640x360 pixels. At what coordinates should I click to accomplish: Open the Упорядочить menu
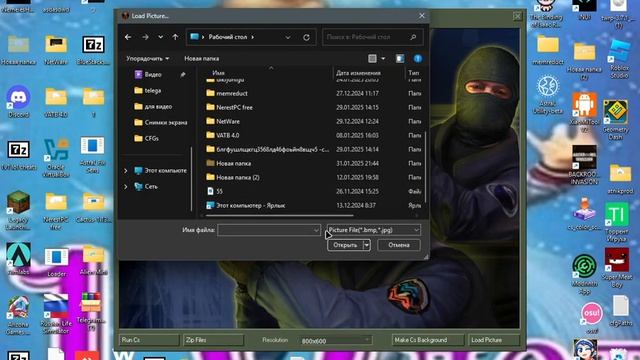(147, 58)
